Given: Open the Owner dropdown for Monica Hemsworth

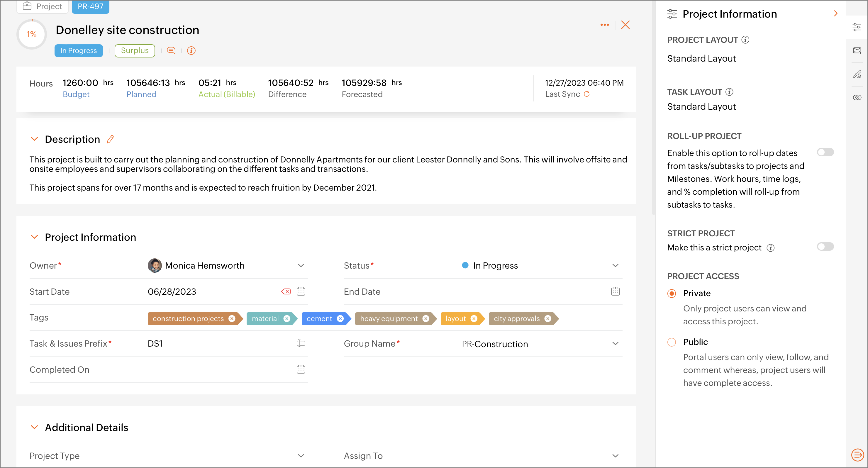Looking at the screenshot, I should [x=301, y=265].
